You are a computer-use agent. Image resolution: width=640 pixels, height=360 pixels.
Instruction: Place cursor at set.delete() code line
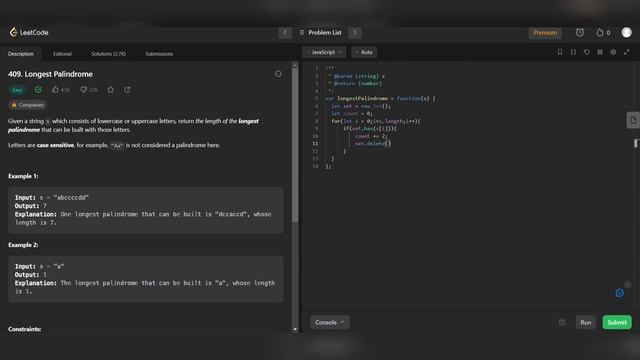point(373,144)
